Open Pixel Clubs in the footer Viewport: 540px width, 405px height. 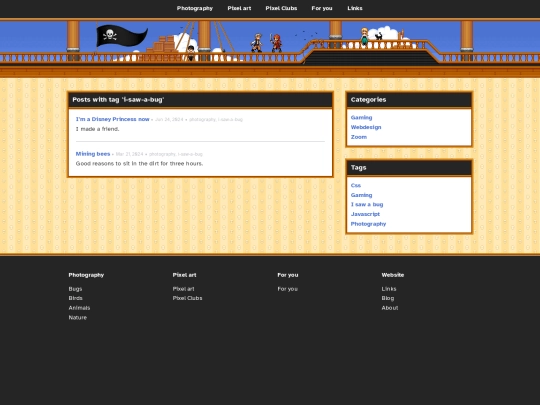187,298
